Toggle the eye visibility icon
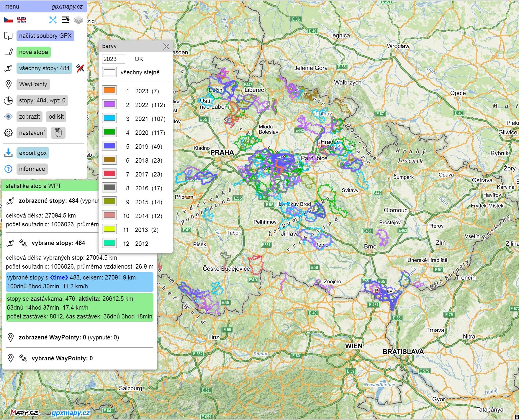 tap(8, 117)
